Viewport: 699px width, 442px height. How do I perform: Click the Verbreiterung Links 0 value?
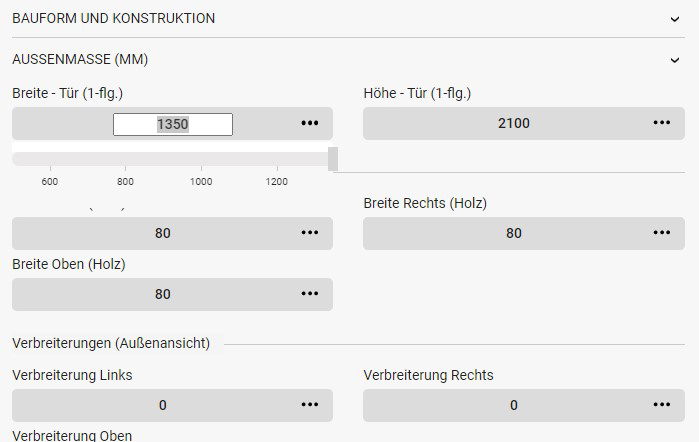pos(162,405)
